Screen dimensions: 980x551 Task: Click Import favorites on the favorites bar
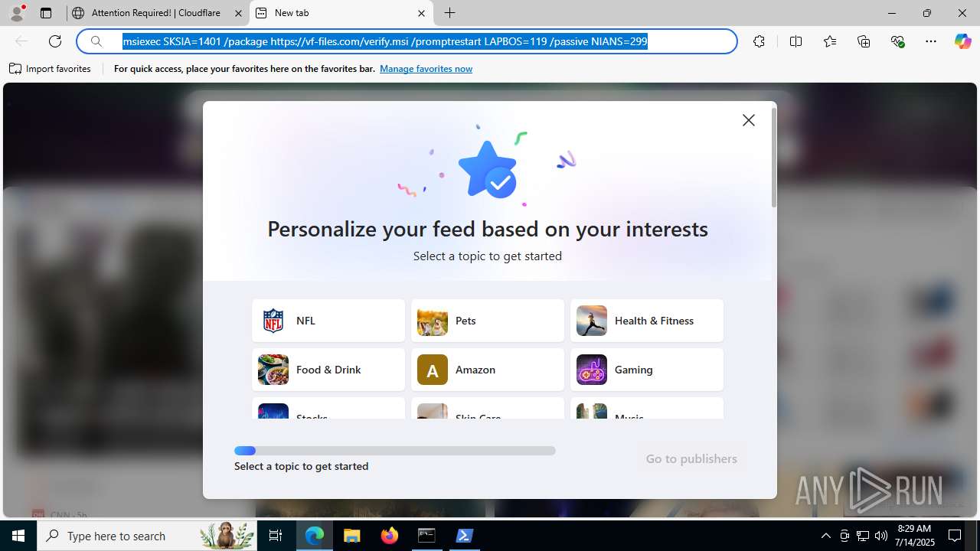[x=51, y=69]
